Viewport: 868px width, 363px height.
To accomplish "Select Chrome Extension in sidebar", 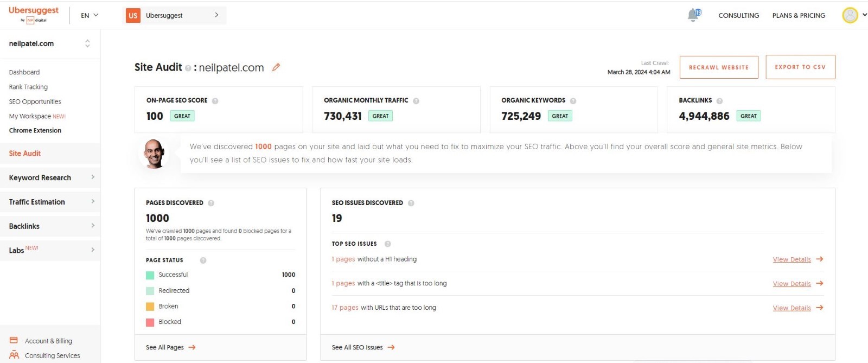I will click(x=35, y=130).
